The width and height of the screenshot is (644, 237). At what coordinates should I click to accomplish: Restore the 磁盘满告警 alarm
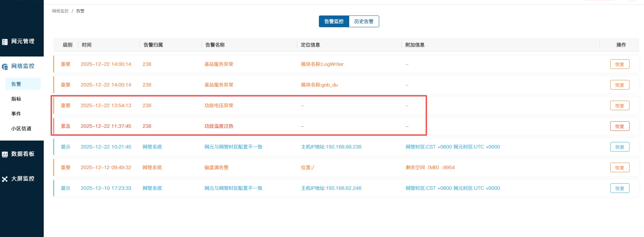coord(619,168)
